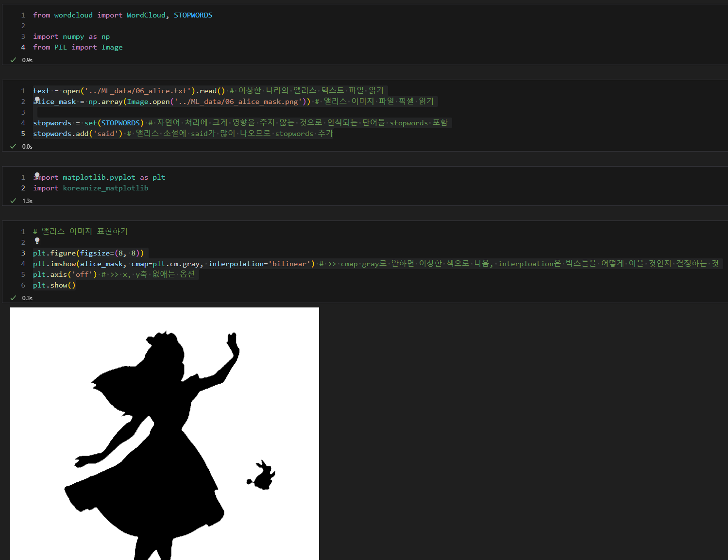Viewport: 728px width, 560px height.
Task: Click line number 5 of the stopwords cell
Action: click(x=23, y=134)
